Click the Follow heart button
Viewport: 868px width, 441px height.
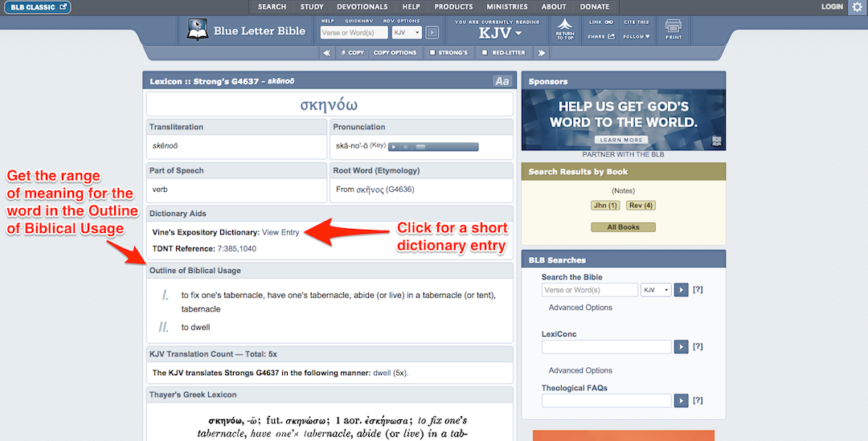coord(637,36)
